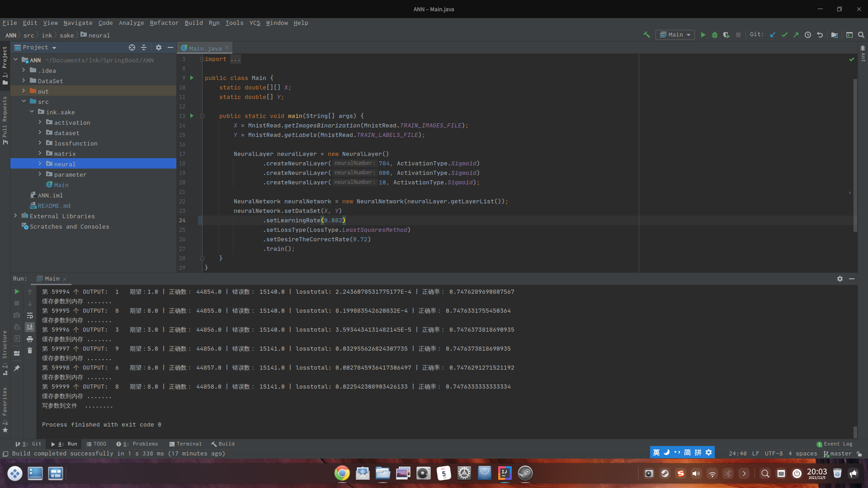
Task: Open Google Chrome from the dock
Action: 342,473
